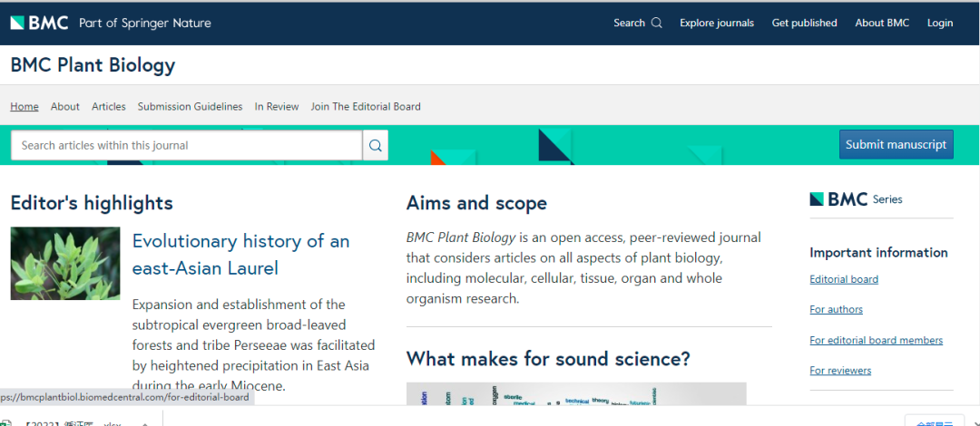Viewport: 980px width, 426px height.
Task: Open Explore journals in top bar
Action: coord(717,23)
